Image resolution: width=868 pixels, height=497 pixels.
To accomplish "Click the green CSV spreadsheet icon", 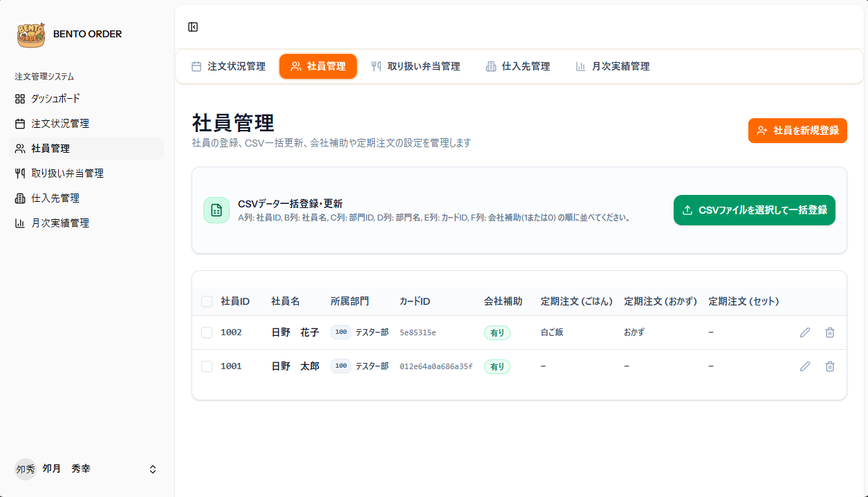I will point(216,210).
